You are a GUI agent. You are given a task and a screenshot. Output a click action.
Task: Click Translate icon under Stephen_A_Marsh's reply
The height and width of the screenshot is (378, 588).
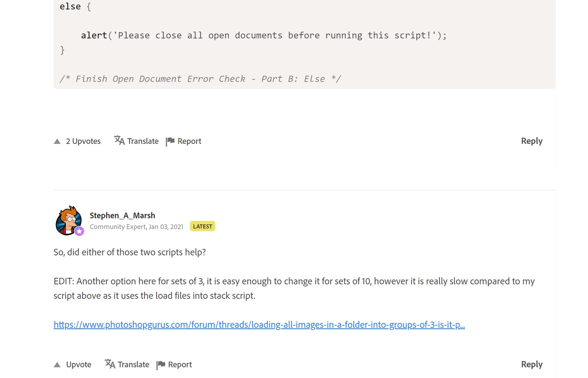pos(110,364)
